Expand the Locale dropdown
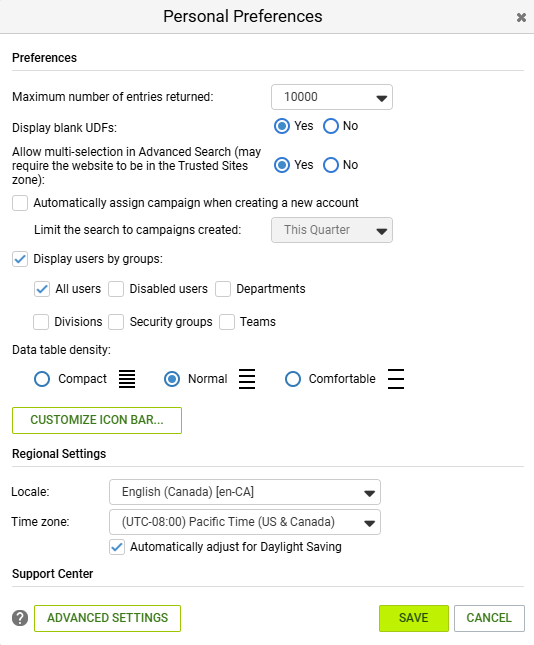The height and width of the screenshot is (645, 534). pos(245,492)
